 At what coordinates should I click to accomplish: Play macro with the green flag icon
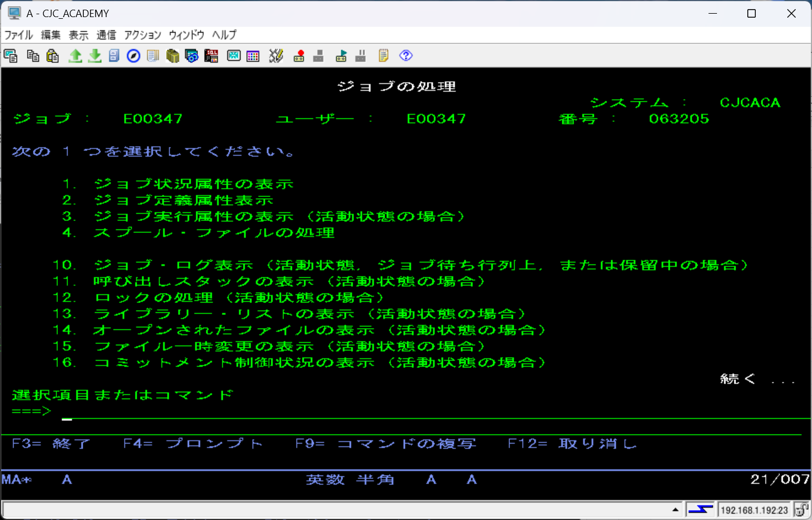(x=341, y=55)
